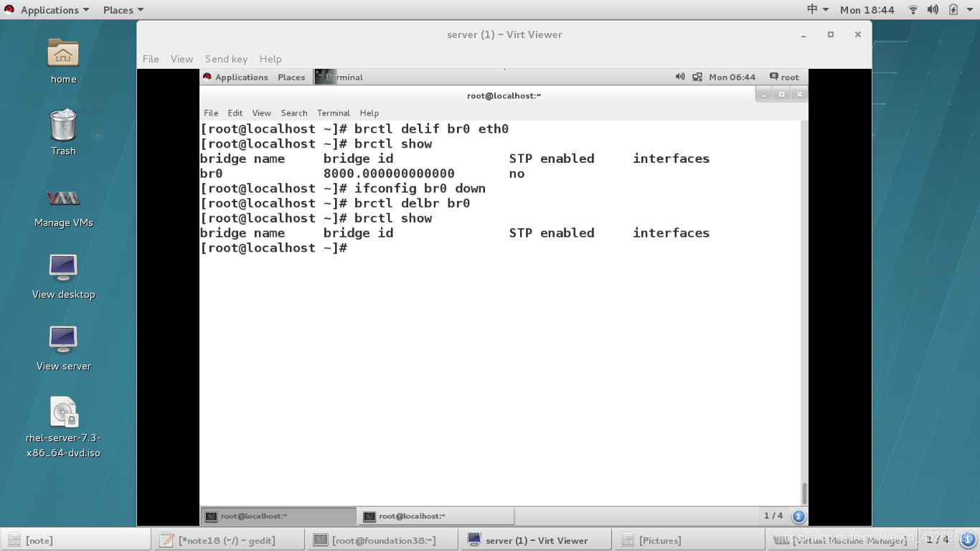Switch to note18 gedit taskbar window

click(228, 540)
